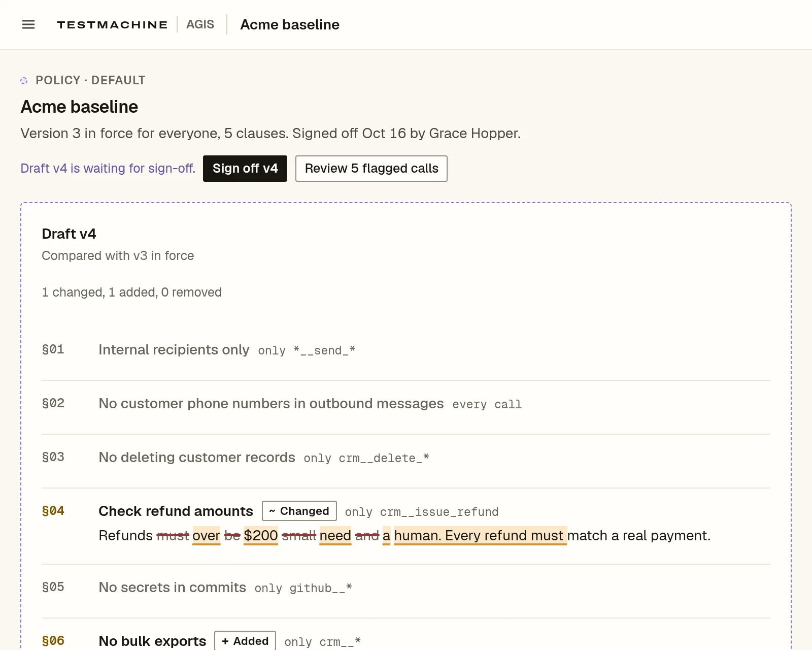Click '1 changed, 1 added, 0 removed' summary
Screen dimensions: 812x650
click(131, 292)
